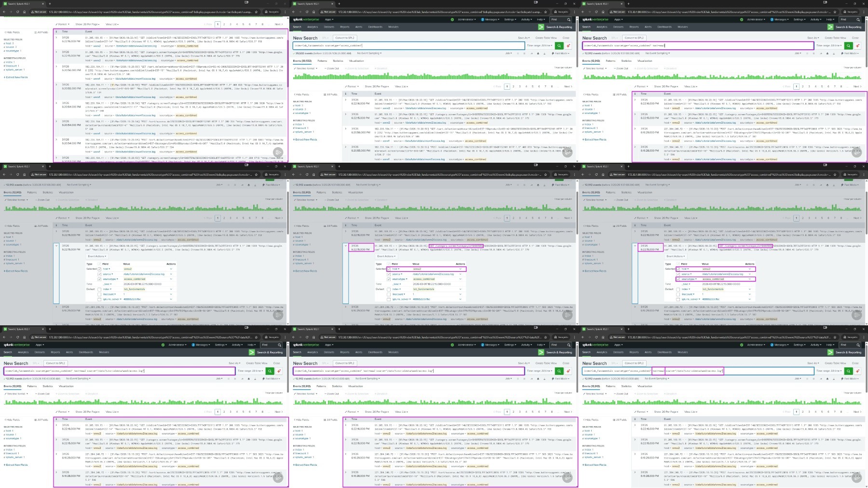
Task: Click green search magnifier in bottom-right screenshot
Action: [x=848, y=371]
